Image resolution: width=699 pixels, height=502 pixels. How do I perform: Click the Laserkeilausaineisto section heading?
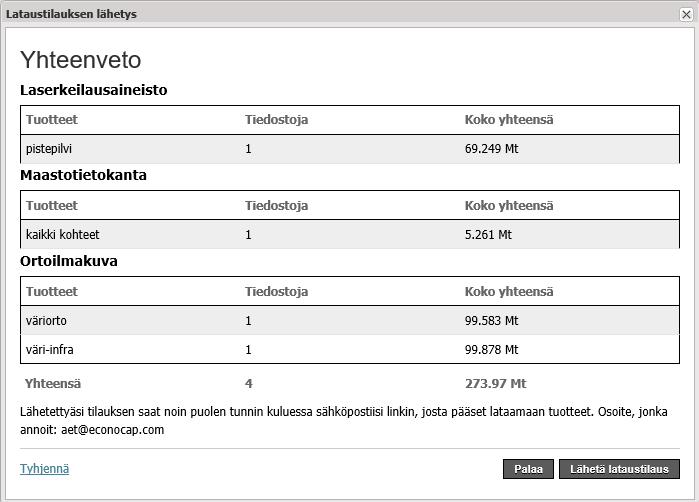point(94,90)
